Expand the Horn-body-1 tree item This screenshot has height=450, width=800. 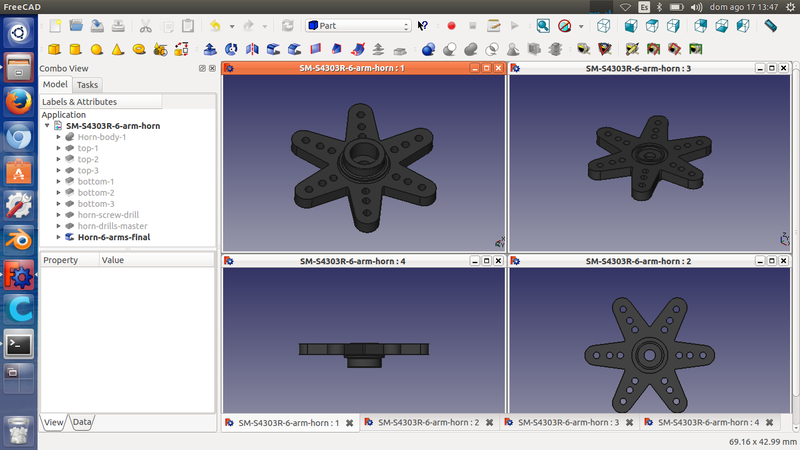59,137
